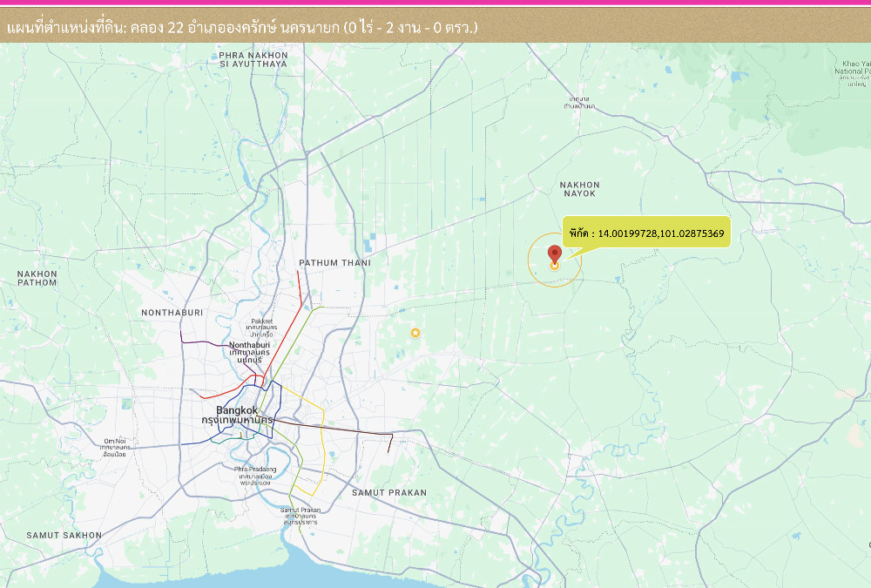Click the yellow star marker east of Pathum Thani
The height and width of the screenshot is (588, 871).
click(415, 333)
